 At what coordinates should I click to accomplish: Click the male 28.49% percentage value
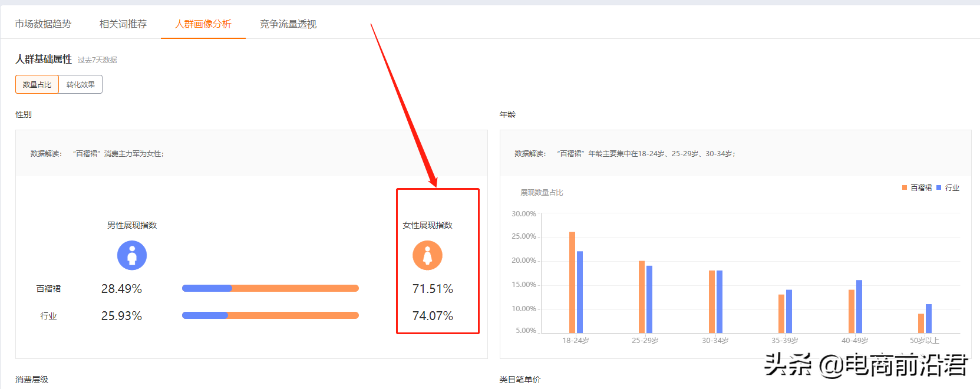(x=121, y=289)
